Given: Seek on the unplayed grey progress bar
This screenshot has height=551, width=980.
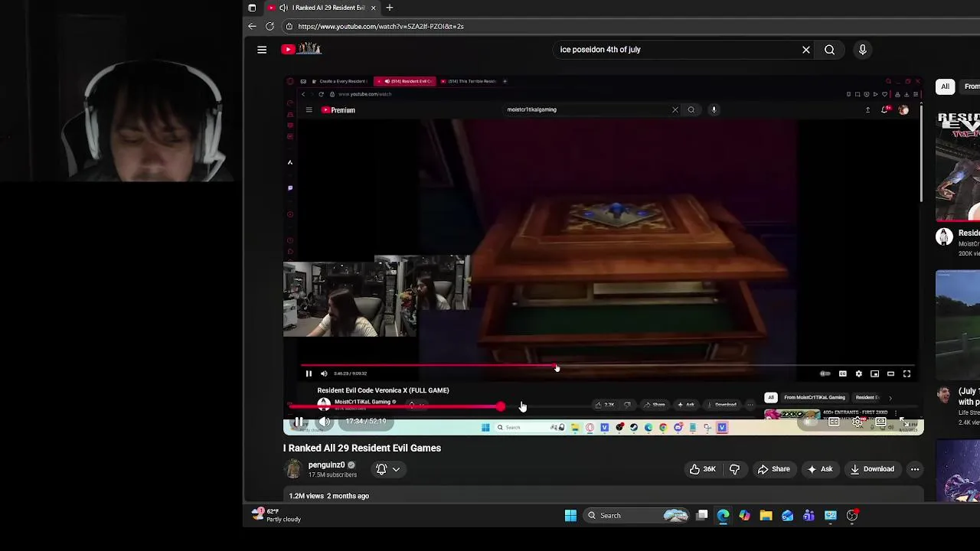Looking at the screenshot, I should 710,407.
